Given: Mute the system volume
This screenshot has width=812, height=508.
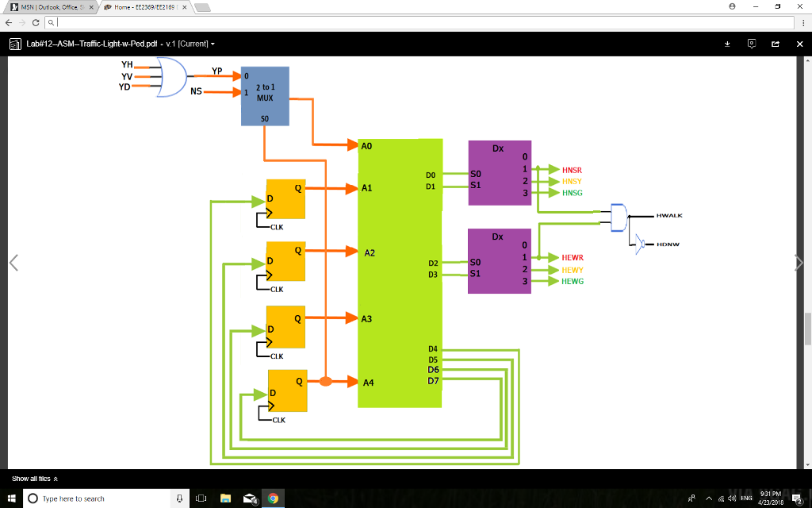Looking at the screenshot, I should coord(731,498).
